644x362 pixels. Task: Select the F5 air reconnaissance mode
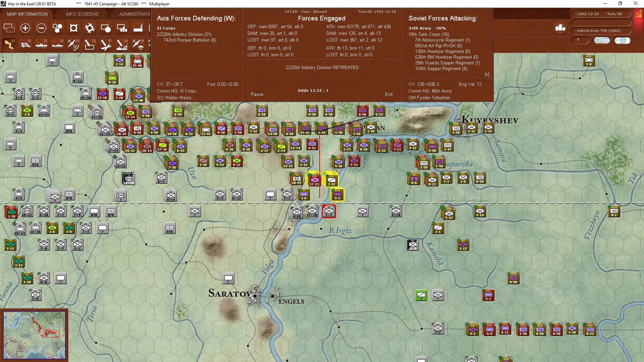click(73, 45)
